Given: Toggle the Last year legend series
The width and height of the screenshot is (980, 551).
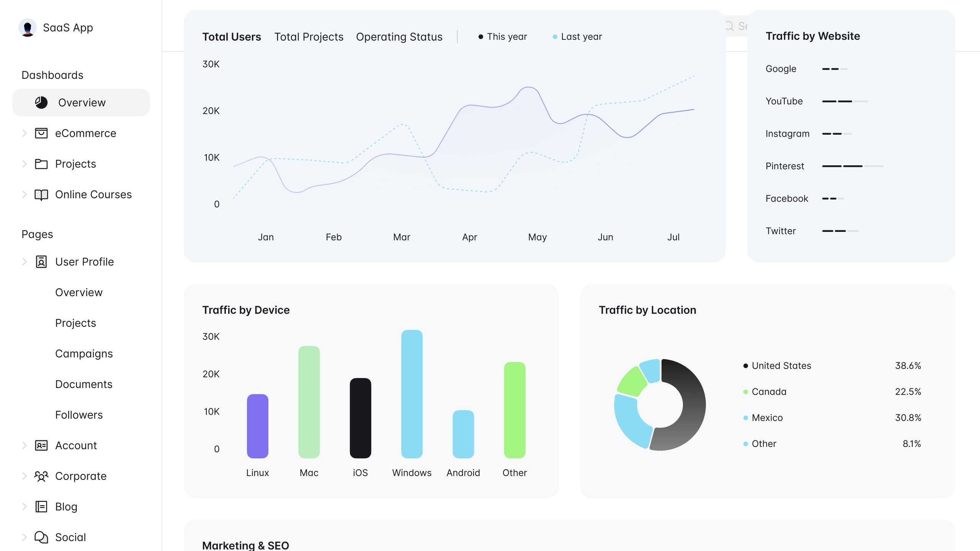Looking at the screenshot, I should click(577, 37).
